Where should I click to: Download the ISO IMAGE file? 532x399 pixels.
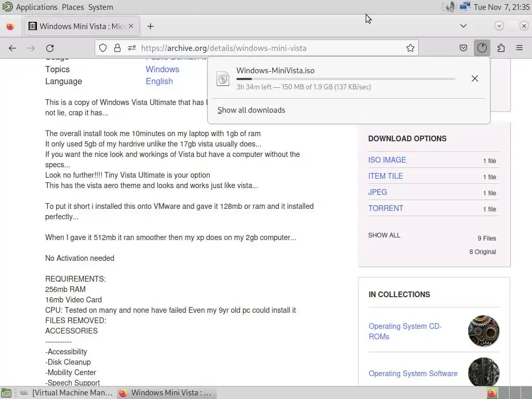(387, 160)
